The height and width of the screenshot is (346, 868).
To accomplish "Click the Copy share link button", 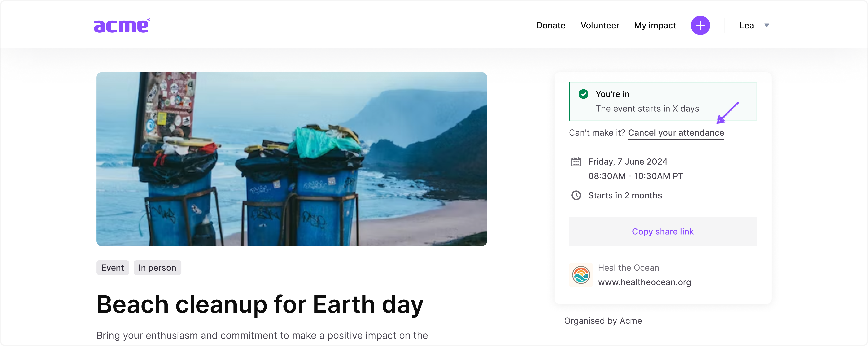I will [662, 231].
